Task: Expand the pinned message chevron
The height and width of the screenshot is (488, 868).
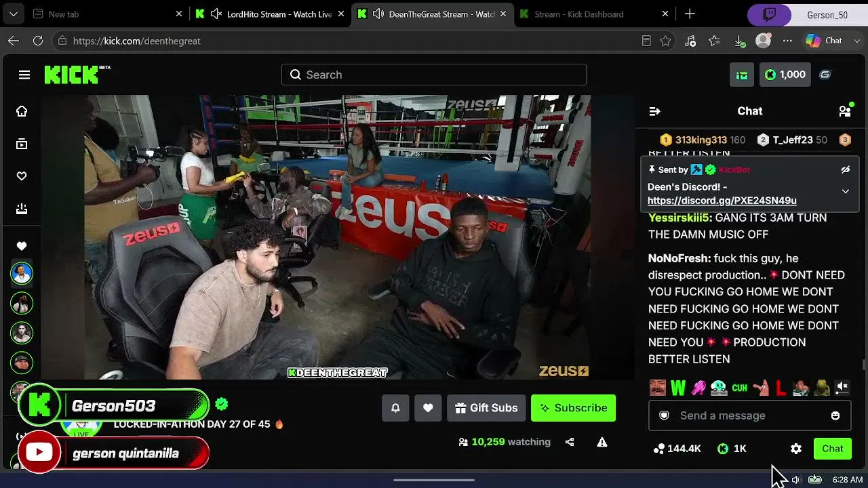Action: 846,192
